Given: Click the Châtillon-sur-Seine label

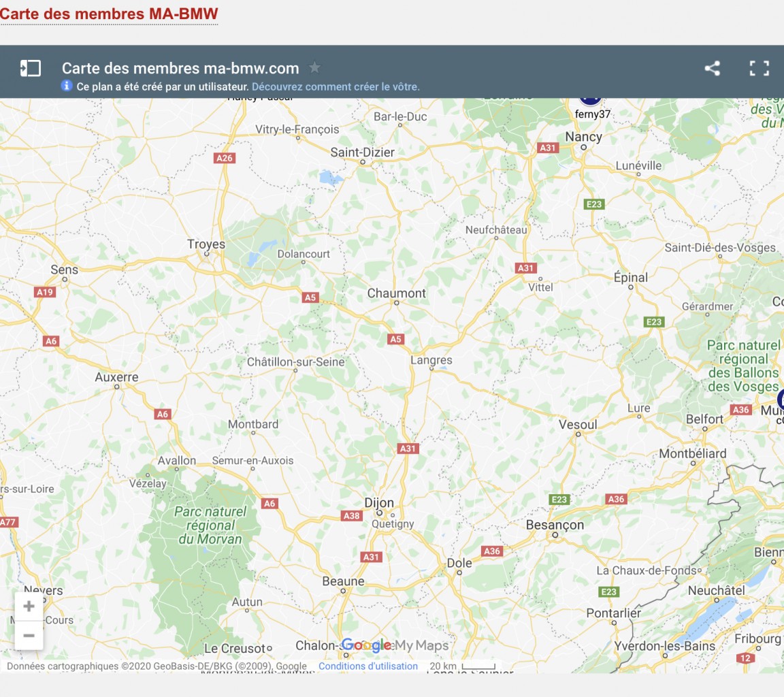Looking at the screenshot, I should point(295,362).
